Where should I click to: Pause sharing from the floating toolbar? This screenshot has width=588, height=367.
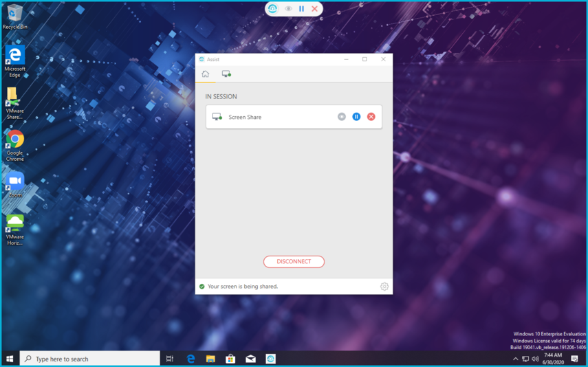[301, 9]
